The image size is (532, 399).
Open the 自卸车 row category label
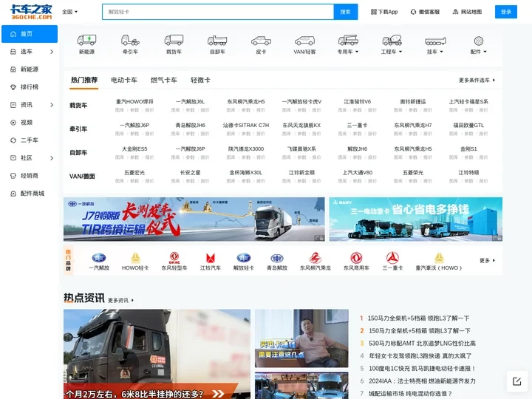78,153
